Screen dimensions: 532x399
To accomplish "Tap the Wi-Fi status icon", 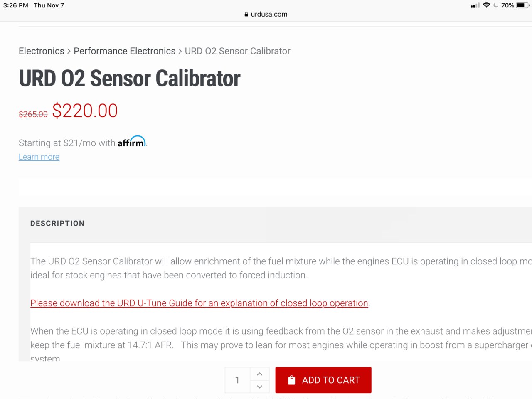I will coord(486,5).
